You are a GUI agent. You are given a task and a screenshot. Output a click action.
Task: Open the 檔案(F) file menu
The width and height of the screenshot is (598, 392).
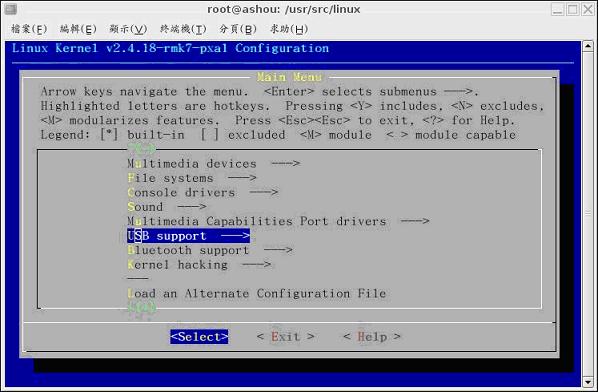click(x=29, y=29)
